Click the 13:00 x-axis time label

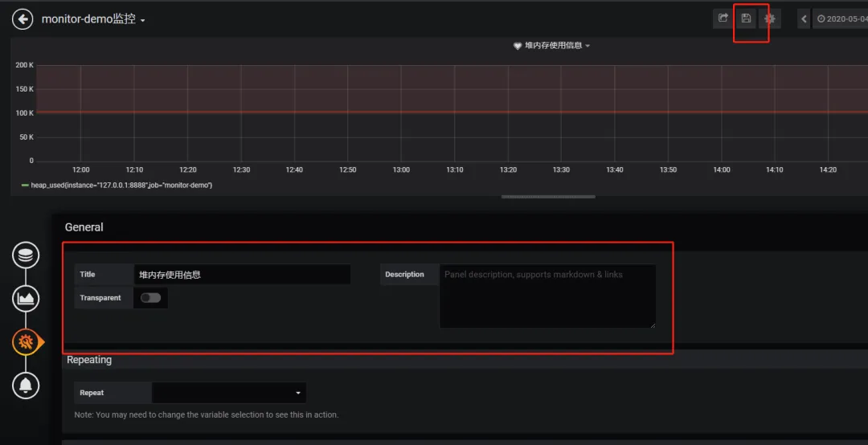[401, 170]
